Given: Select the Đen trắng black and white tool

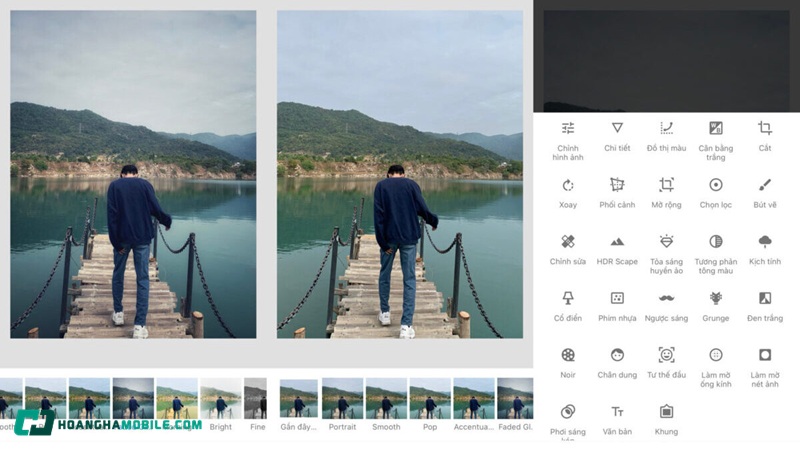Looking at the screenshot, I should (x=764, y=306).
